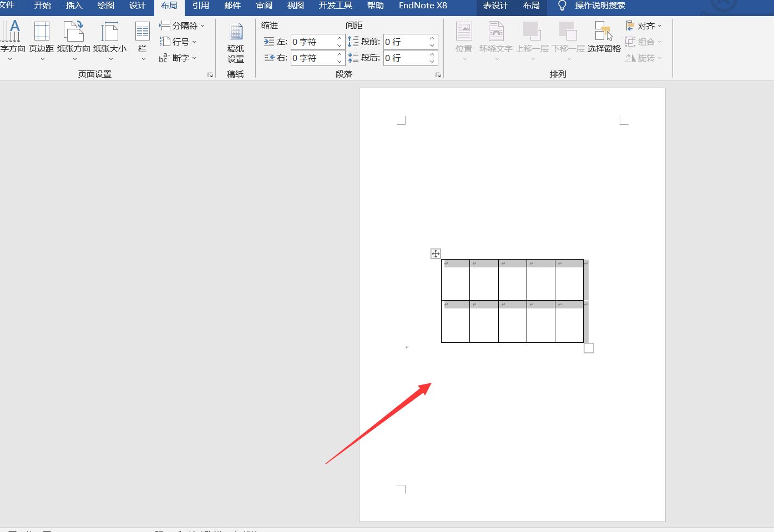Click Send Backward (下移一层) icon

click(568, 31)
